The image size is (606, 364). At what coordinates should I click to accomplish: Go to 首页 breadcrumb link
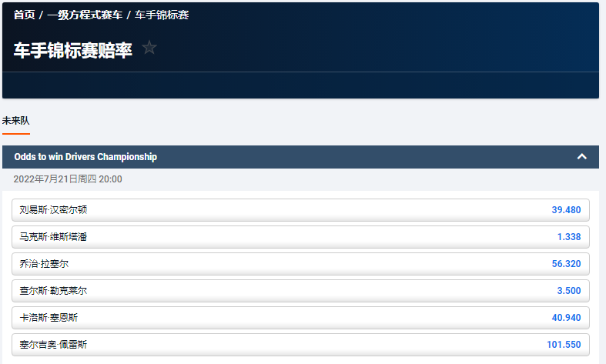click(x=24, y=15)
